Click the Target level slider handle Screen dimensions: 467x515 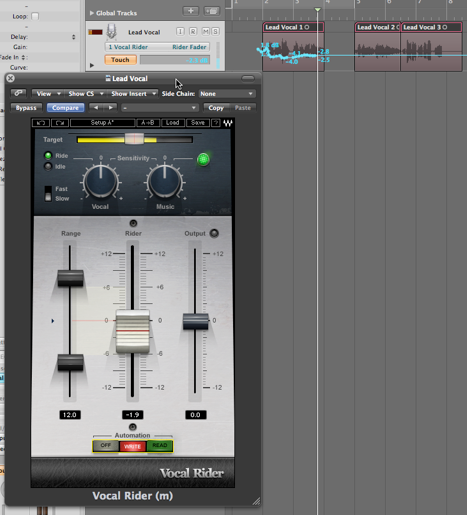(134, 139)
